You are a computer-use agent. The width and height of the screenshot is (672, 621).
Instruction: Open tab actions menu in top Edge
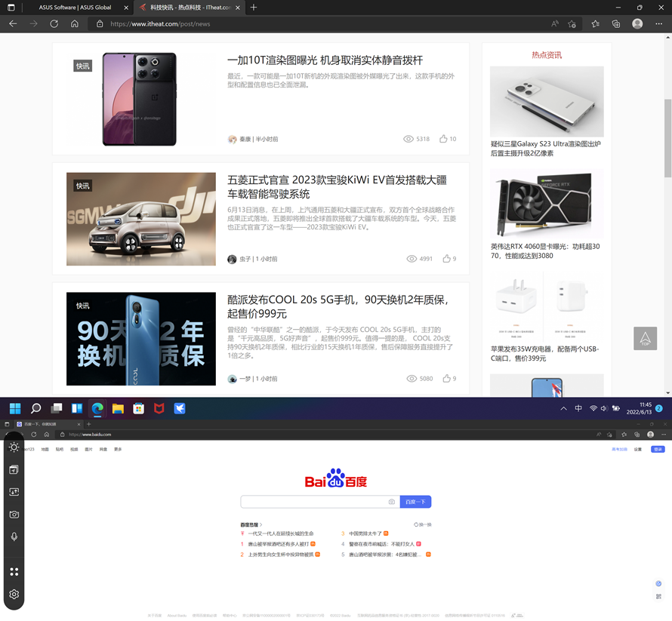click(11, 8)
